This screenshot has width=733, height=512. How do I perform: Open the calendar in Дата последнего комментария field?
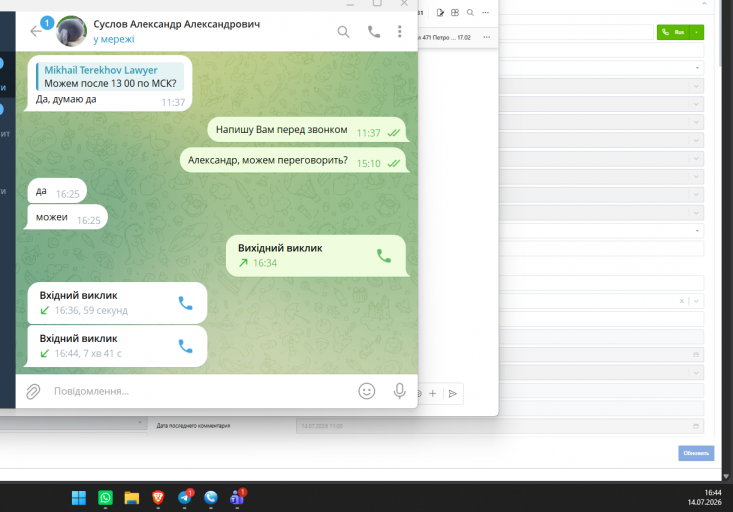point(696,426)
